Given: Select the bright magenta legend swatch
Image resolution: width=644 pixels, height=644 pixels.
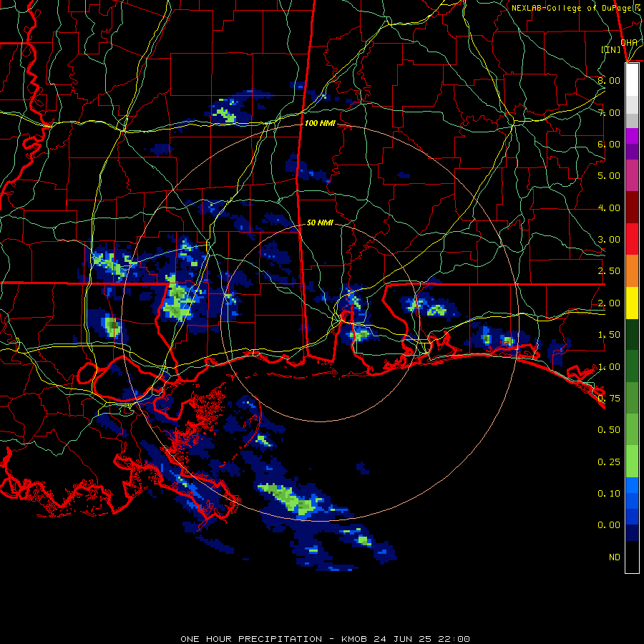Looking at the screenshot, I should tap(632, 136).
